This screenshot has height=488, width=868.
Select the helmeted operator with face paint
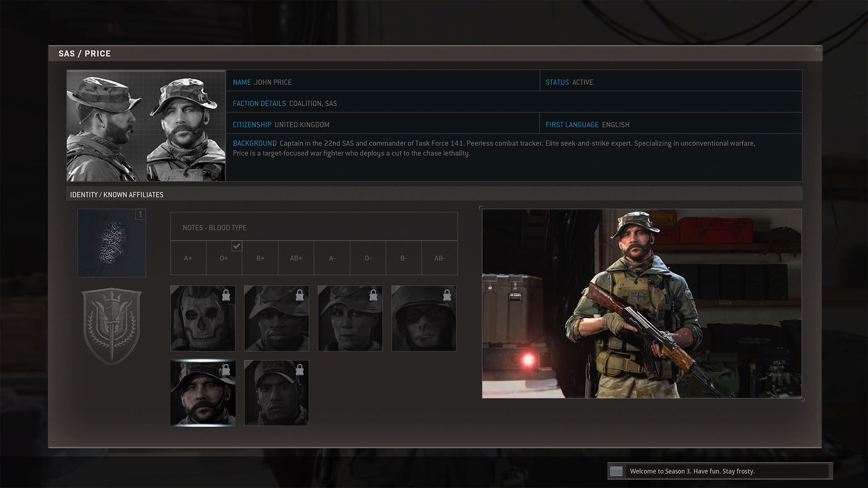(x=424, y=319)
